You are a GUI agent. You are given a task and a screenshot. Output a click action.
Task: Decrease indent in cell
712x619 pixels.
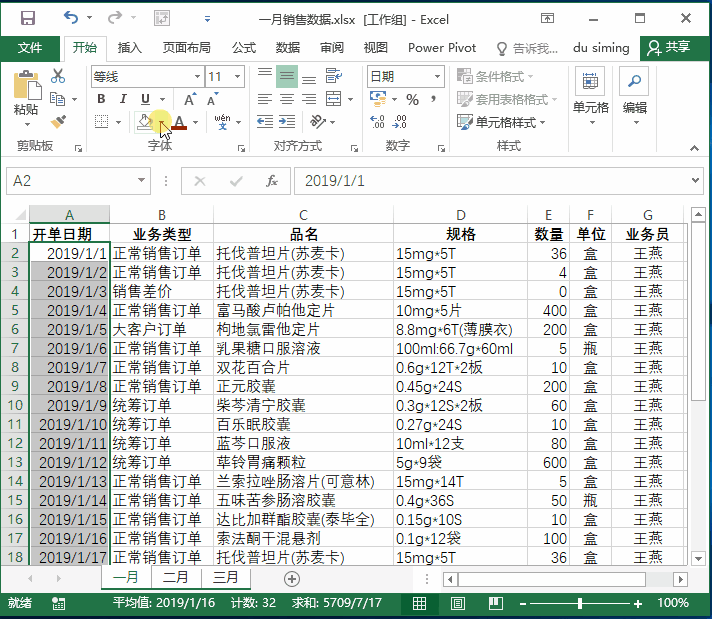pyautogui.click(x=265, y=122)
